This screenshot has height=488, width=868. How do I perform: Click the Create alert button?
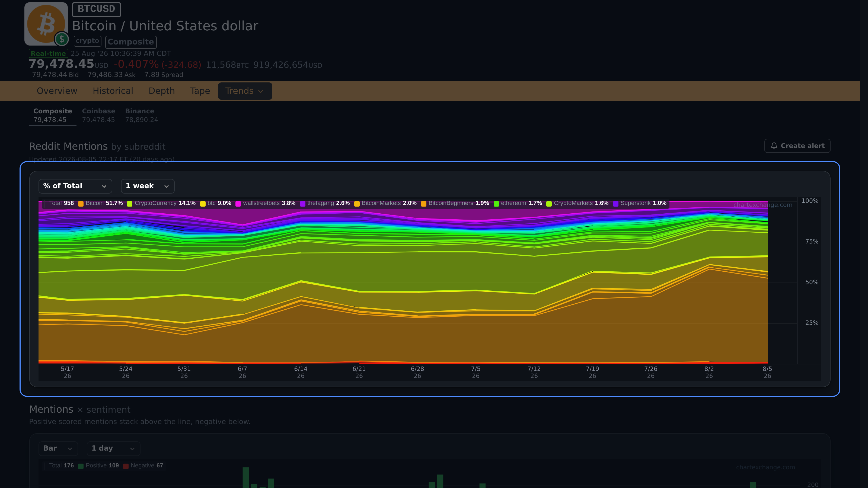[797, 146]
